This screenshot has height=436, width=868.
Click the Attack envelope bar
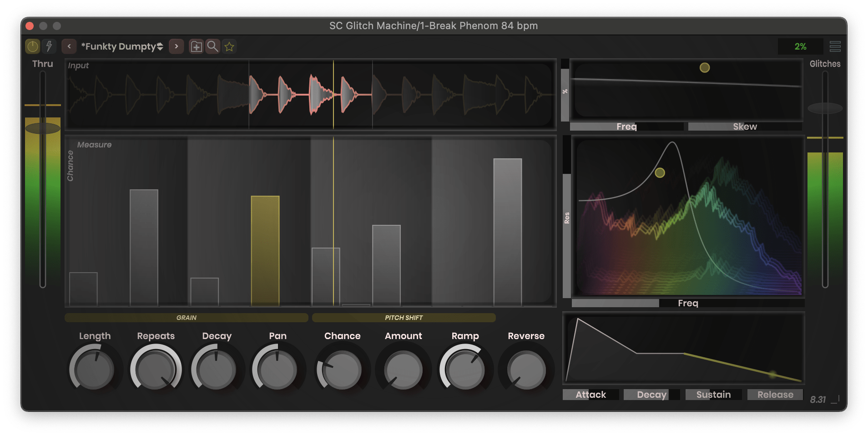coord(590,395)
